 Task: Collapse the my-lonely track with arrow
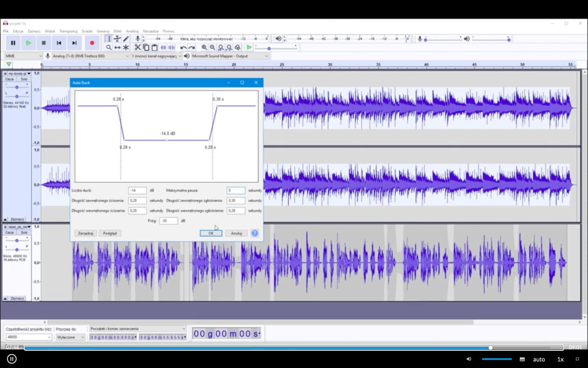point(5,219)
